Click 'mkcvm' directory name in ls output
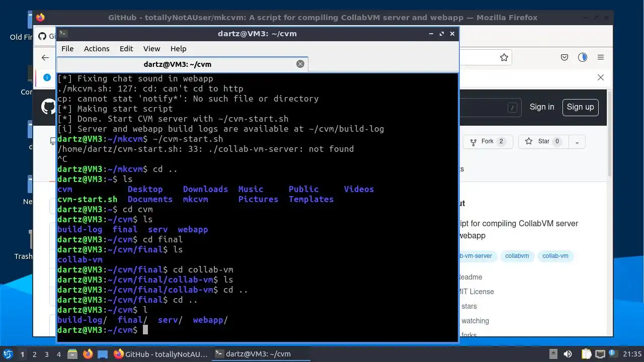 pyautogui.click(x=195, y=199)
